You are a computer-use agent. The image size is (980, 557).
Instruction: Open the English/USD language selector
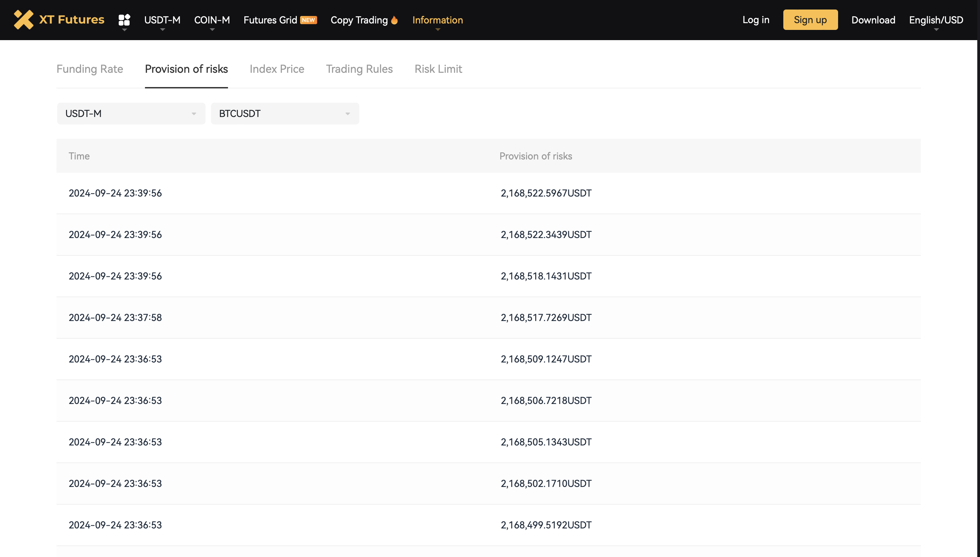coord(936,20)
